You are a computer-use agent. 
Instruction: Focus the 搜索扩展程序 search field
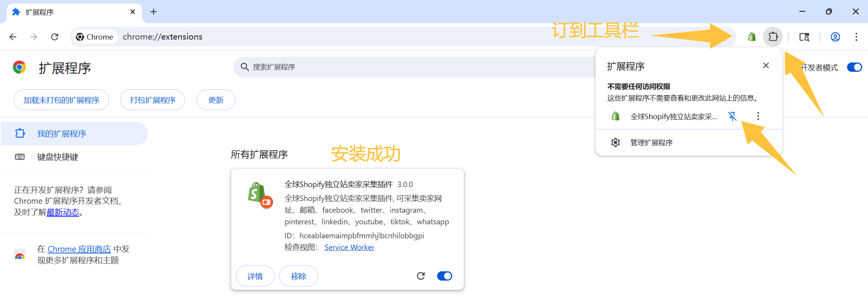[415, 67]
